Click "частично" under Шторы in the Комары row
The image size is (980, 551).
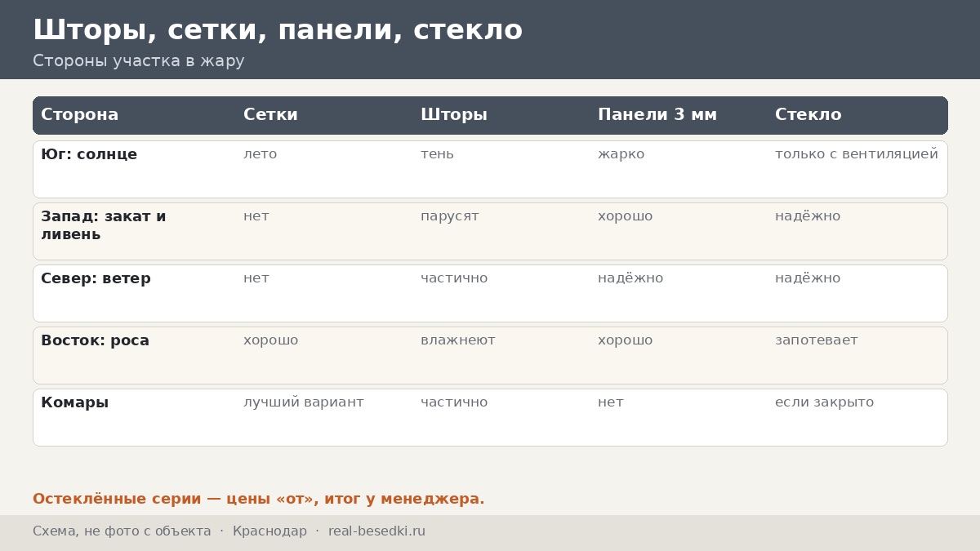point(454,402)
